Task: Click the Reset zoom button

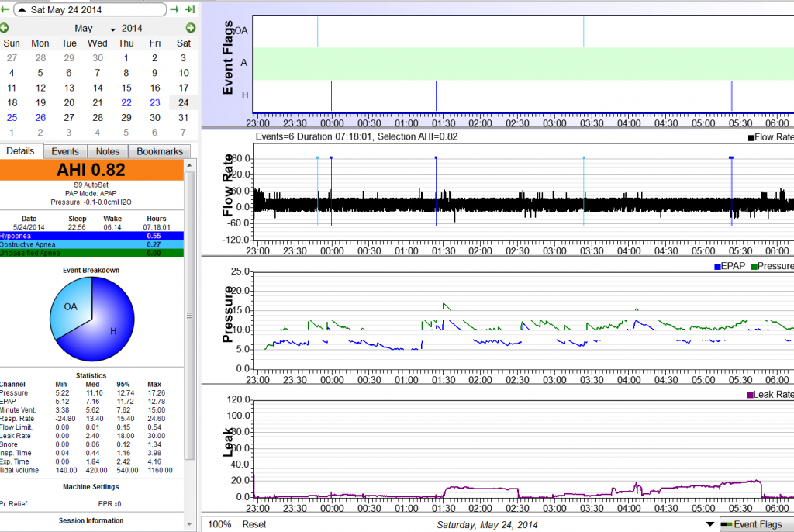Action: pyautogui.click(x=255, y=524)
